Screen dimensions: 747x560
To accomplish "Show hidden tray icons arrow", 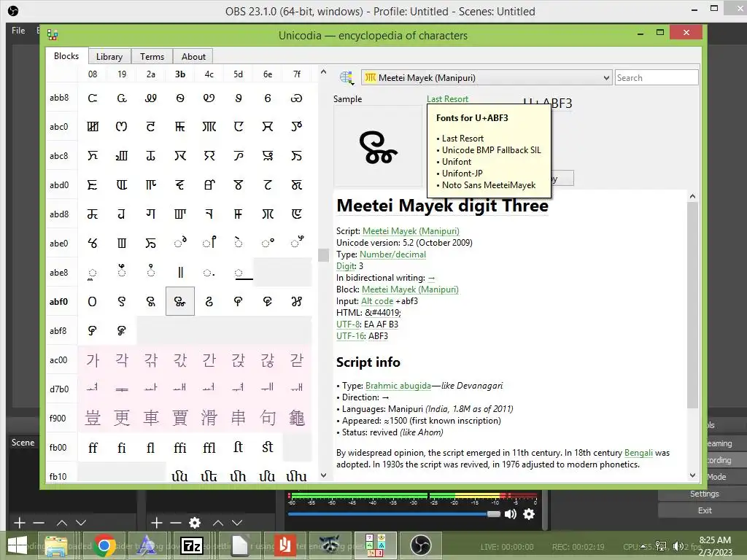I will pos(643,545).
